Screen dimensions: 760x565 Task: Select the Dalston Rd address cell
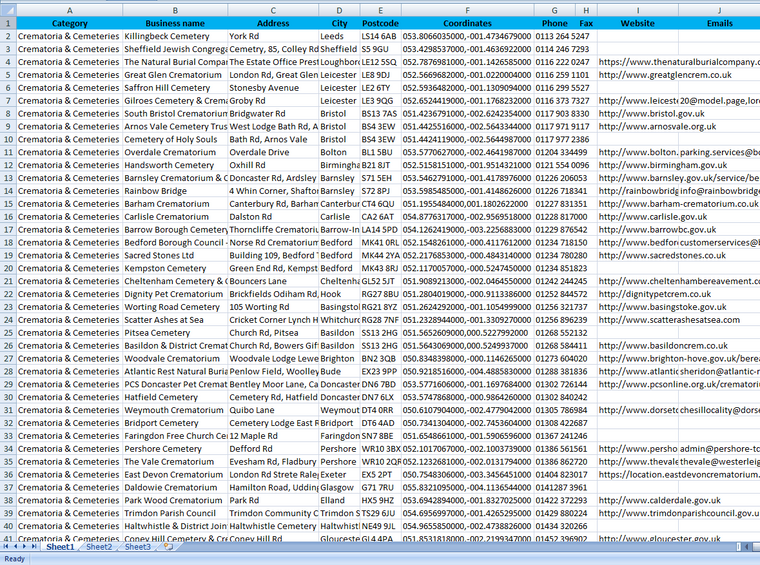[273, 217]
